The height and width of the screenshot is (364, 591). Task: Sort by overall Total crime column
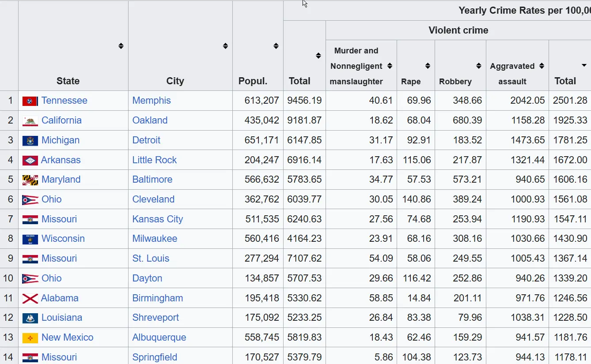(x=318, y=56)
